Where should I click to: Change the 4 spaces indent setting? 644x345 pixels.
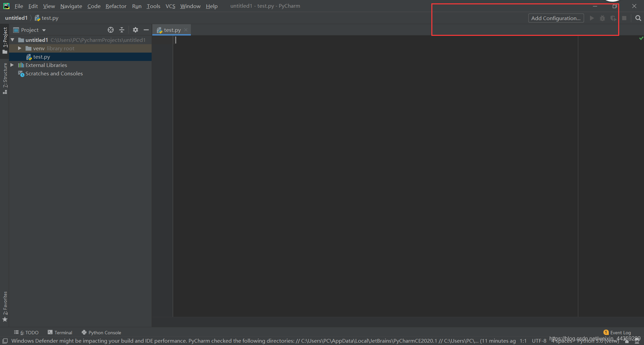(562, 341)
